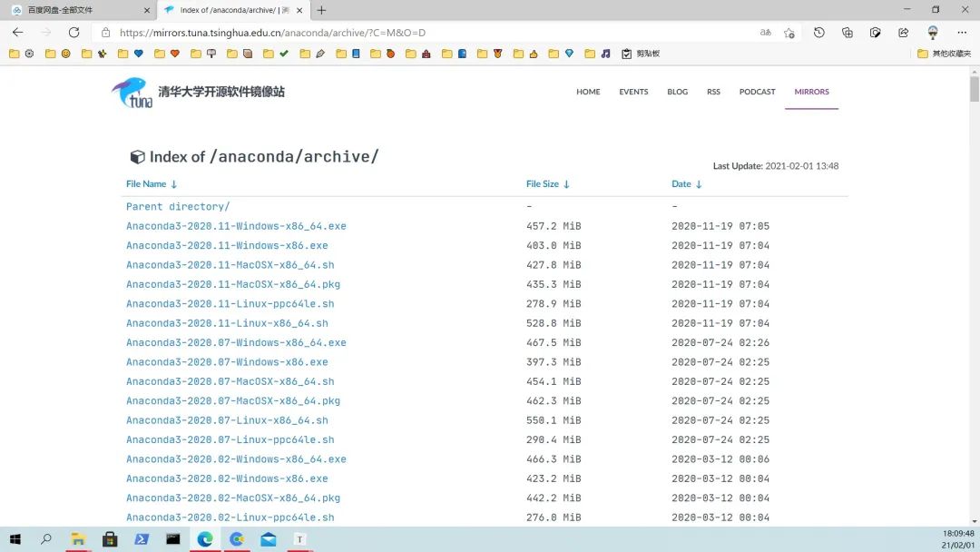The height and width of the screenshot is (552, 980).
Task: Open the white T app on the taskbar
Action: point(300,539)
